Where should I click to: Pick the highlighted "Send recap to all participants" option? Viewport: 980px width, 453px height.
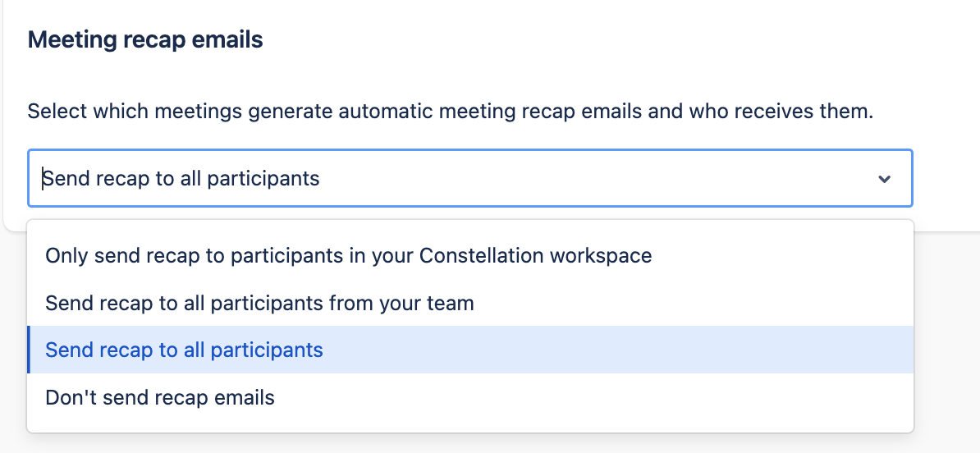(x=184, y=350)
